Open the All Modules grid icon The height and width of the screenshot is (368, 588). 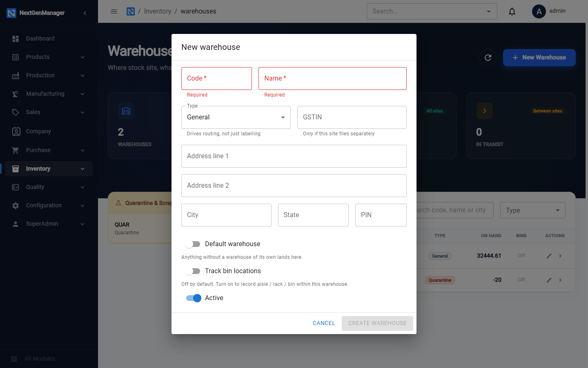click(x=14, y=359)
